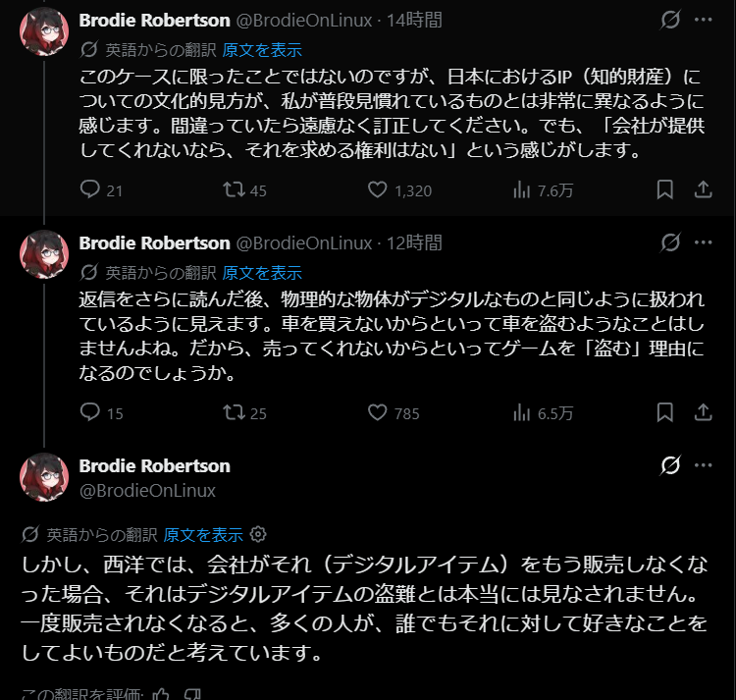
Task: View analytics showing 7.6万 views
Action: [x=522, y=189]
